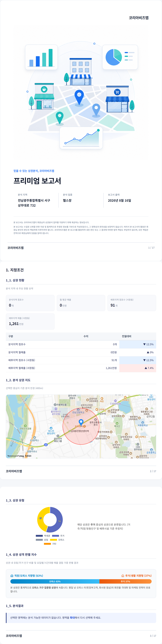
Task: Click the 3 / 17 page number
Action: pos(153,636)
